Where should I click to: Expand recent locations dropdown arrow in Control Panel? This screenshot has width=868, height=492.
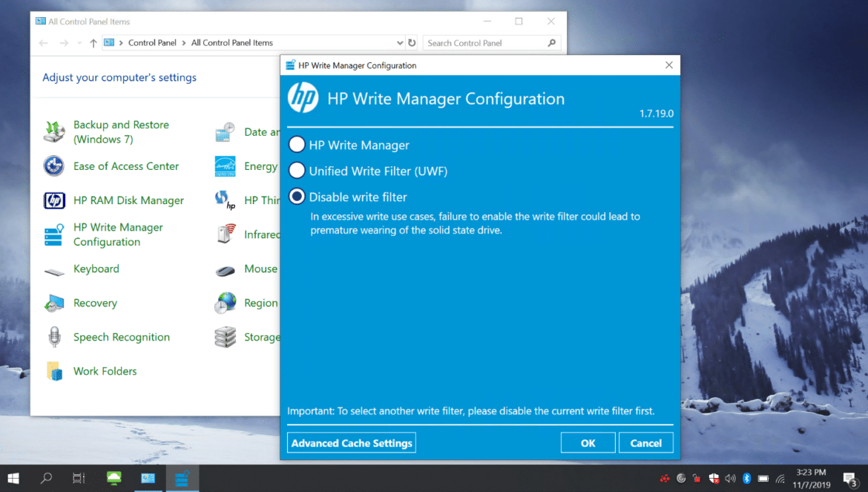[79, 42]
